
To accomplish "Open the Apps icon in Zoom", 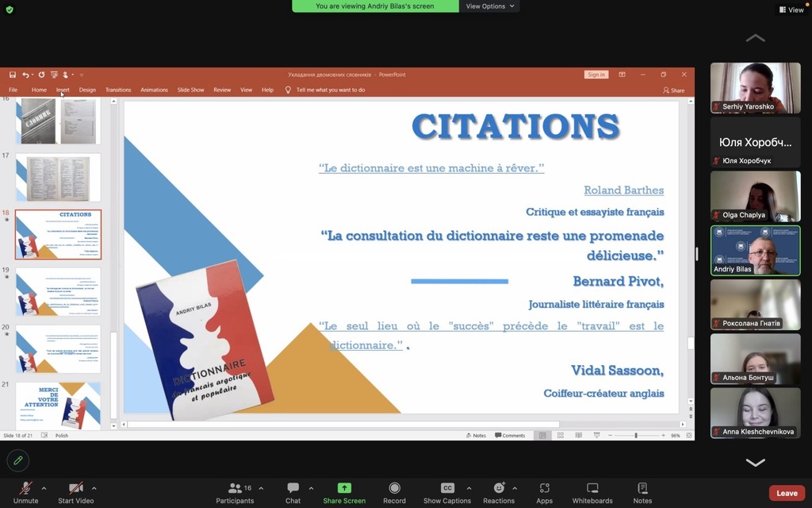I will 544,493.
